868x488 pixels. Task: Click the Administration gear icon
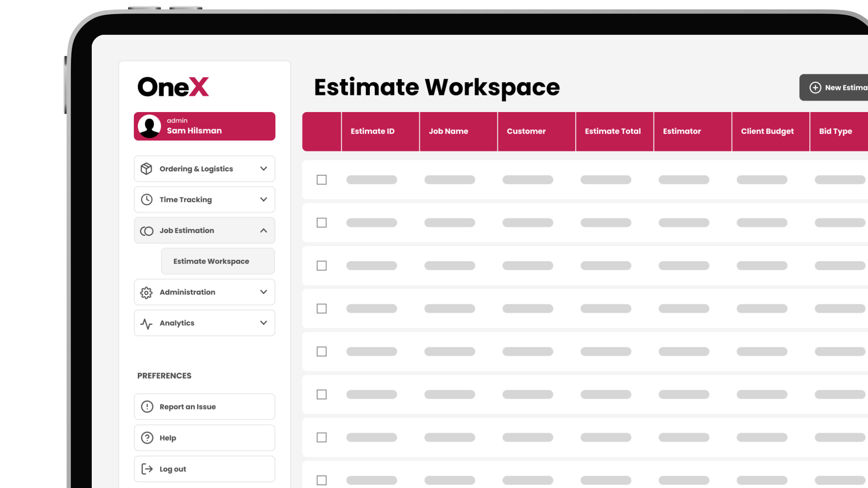click(x=146, y=292)
